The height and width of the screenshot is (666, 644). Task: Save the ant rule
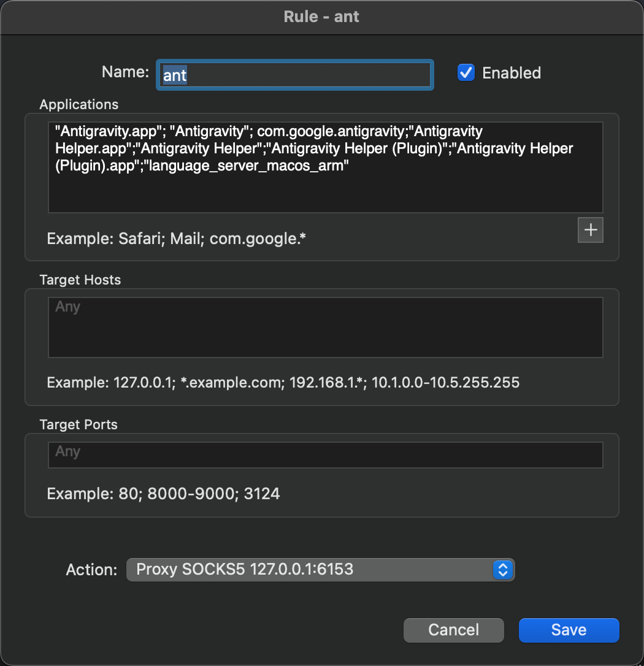click(x=569, y=630)
